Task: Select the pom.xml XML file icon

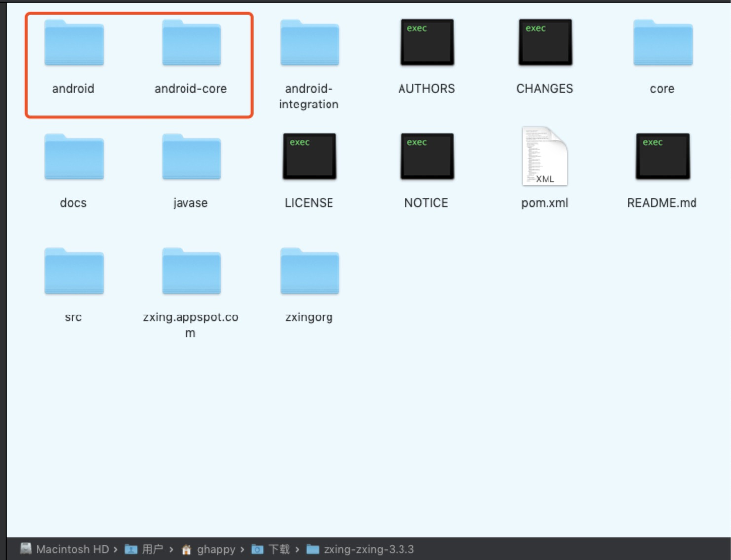Action: [545, 157]
